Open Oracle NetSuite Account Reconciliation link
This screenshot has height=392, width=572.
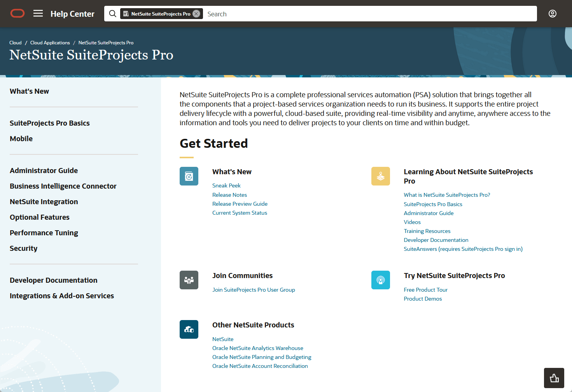pos(260,366)
